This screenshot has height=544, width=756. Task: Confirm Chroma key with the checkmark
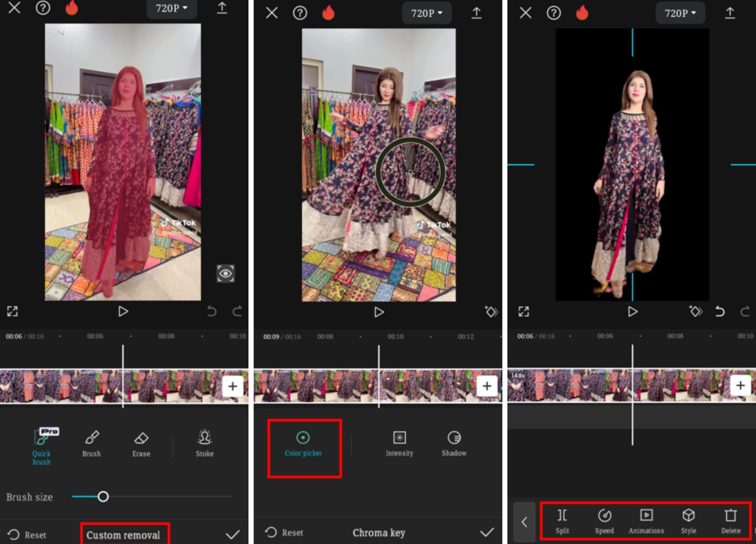487,532
